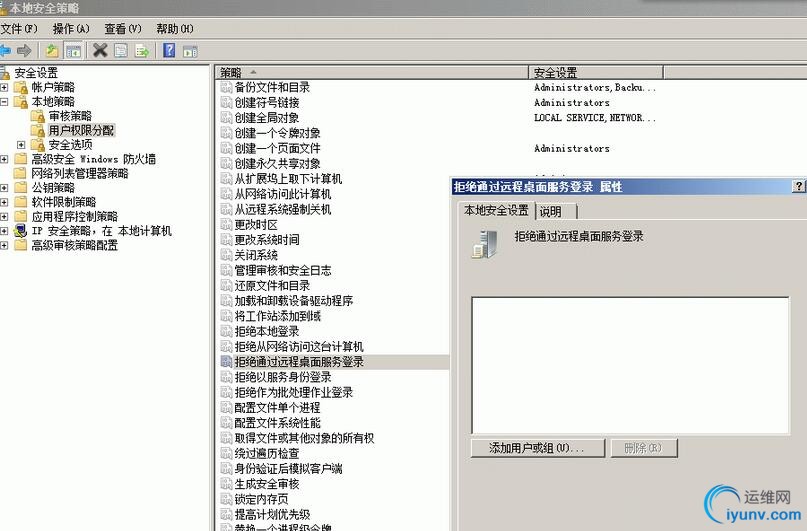This screenshot has height=531, width=807.
Task: Expand the 公钥策略 tree node
Action: point(4,188)
